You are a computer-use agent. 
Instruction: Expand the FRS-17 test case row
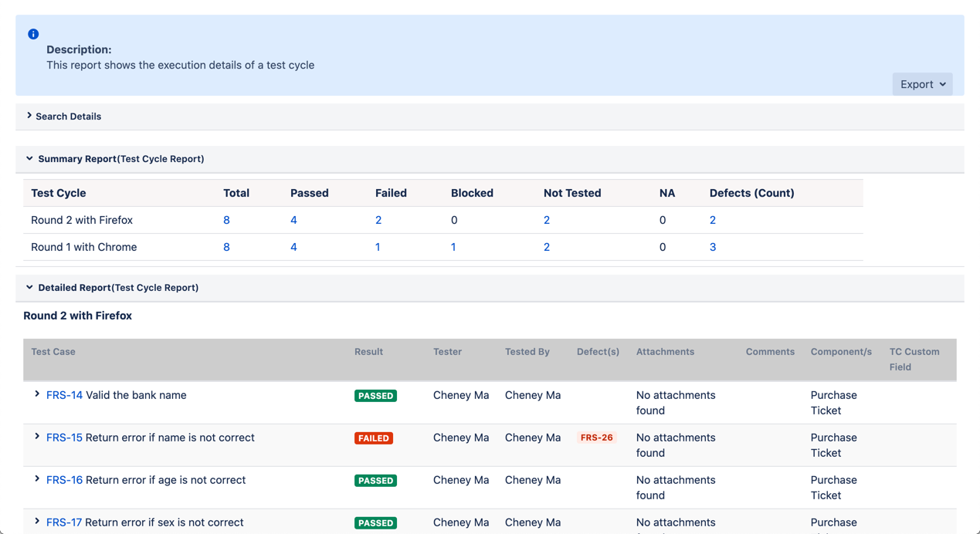(x=37, y=522)
